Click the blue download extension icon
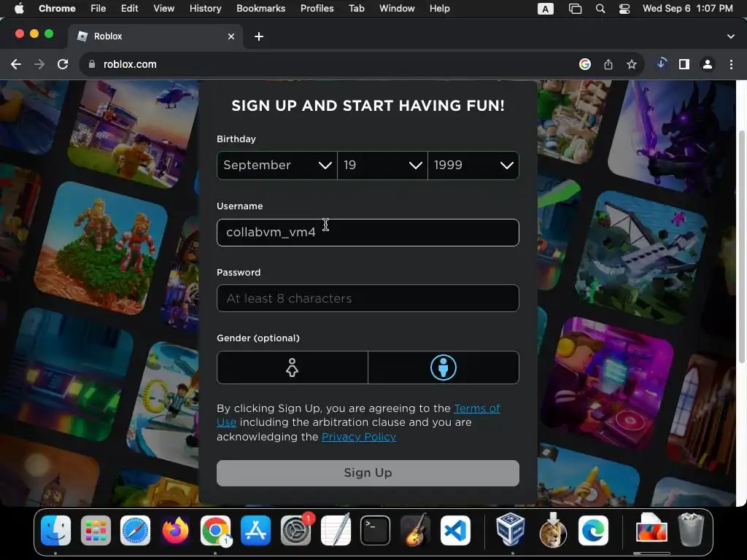Image resolution: width=747 pixels, height=560 pixels. coord(661,63)
